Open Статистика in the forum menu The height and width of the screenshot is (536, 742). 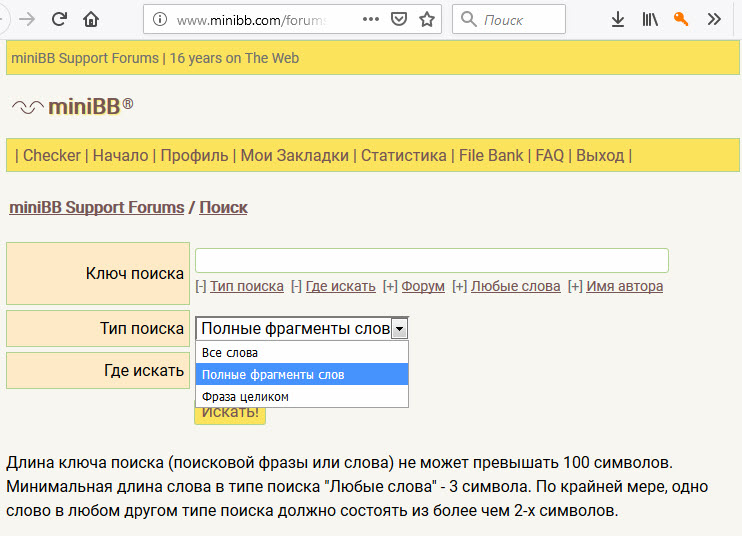point(404,155)
